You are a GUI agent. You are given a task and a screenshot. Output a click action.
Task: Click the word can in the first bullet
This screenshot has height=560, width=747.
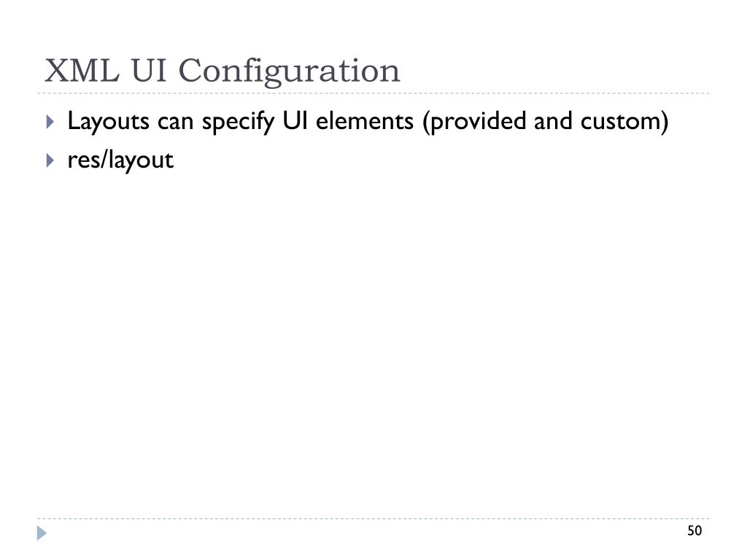point(175,122)
